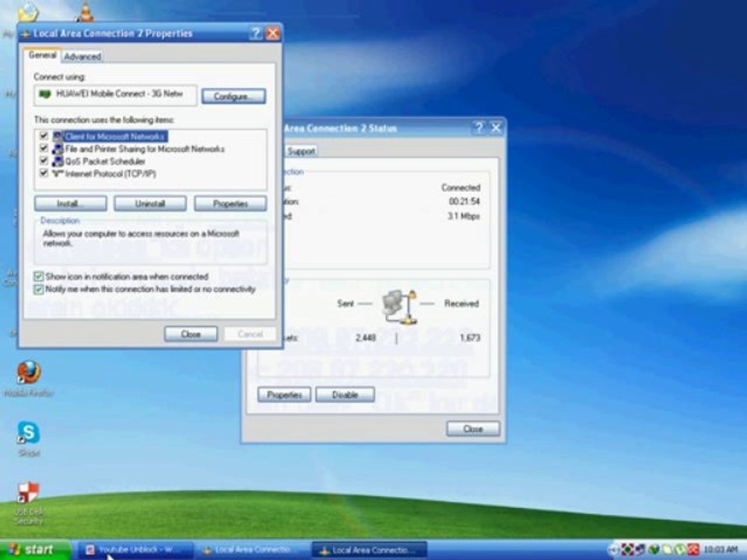The image size is (747, 560).
Task: Click the help question mark in Status title bar
Action: [x=479, y=128]
